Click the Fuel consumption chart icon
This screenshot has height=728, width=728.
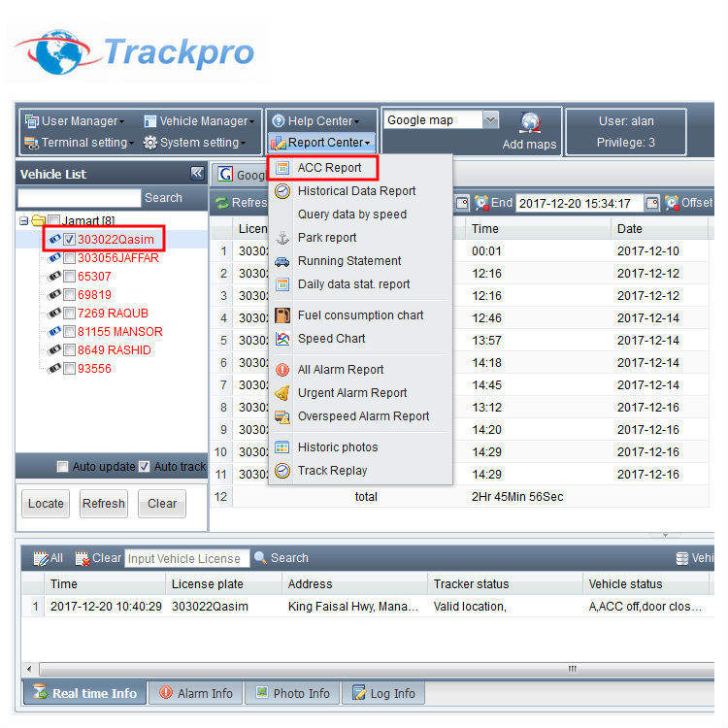click(282, 315)
